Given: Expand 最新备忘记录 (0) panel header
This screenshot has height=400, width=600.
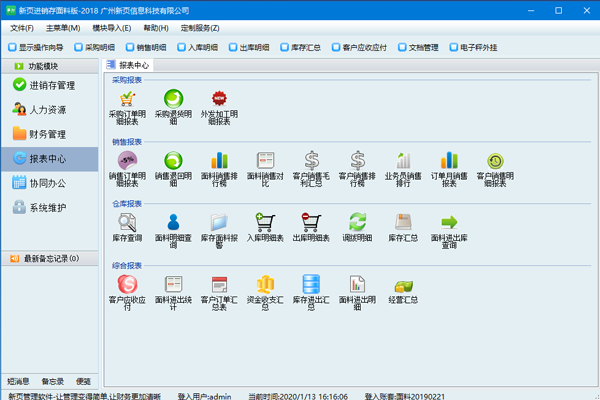Looking at the screenshot, I should pos(50,258).
